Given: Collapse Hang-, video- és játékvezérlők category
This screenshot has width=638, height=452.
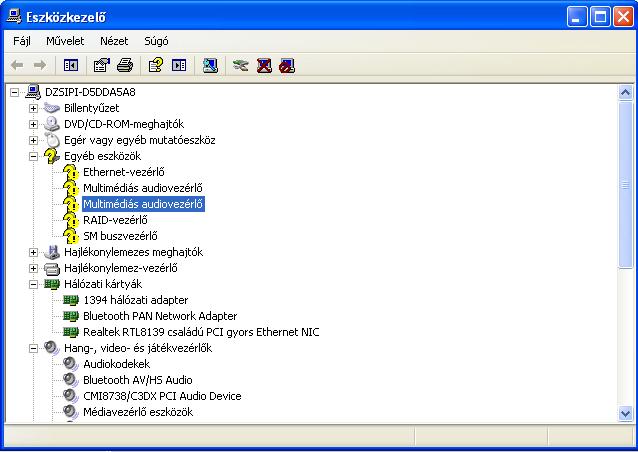Looking at the screenshot, I should tap(33, 348).
